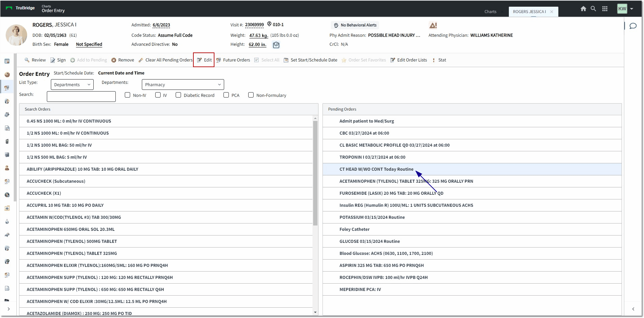Image resolution: width=644 pixels, height=318 pixels.
Task: Toggle the Select All toolbar checkbox
Action: [x=257, y=60]
